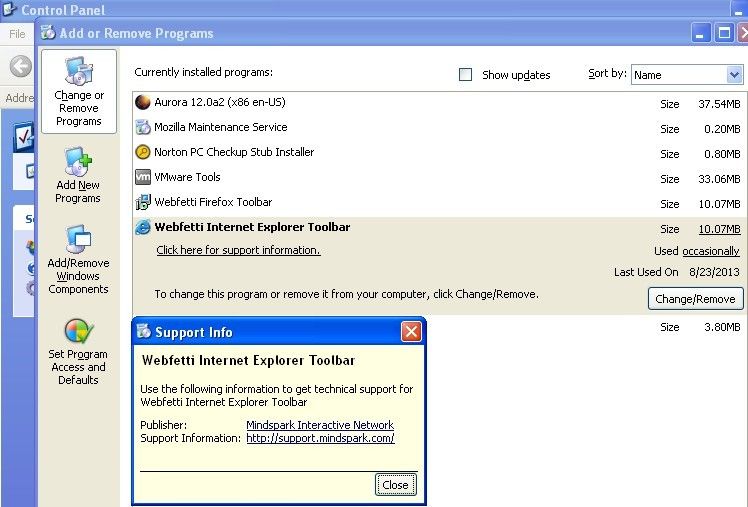Click the 8/23/2013 last used date

714,272
